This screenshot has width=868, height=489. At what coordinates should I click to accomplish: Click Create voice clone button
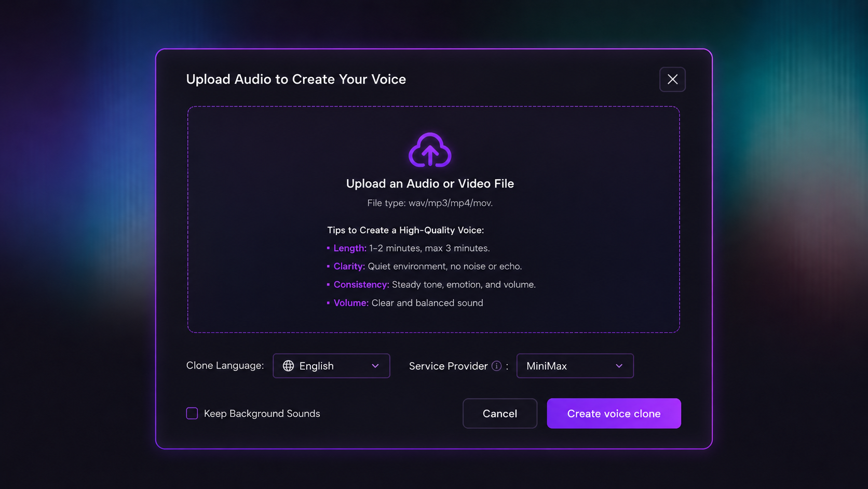click(x=614, y=414)
